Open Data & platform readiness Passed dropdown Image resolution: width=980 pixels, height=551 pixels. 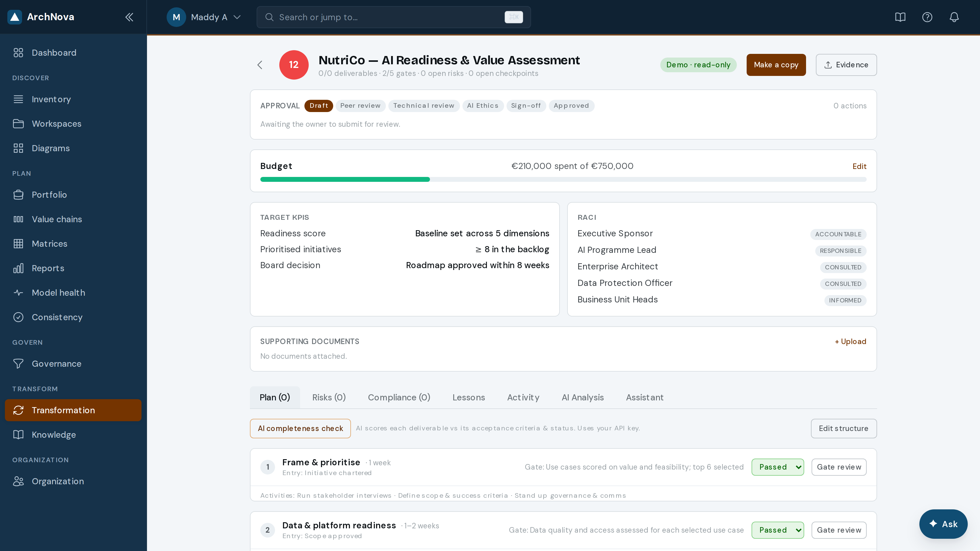(x=778, y=530)
